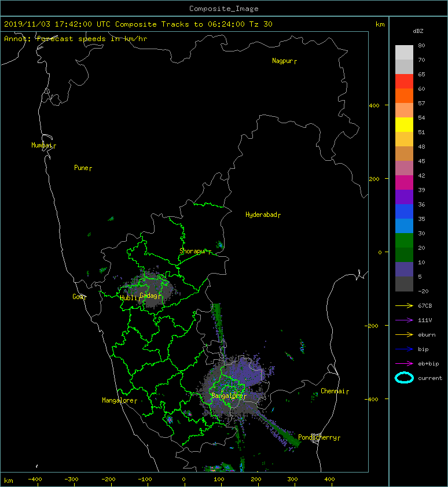
Task: Click the slate 10 dBZ color swatch
Action: (404, 270)
